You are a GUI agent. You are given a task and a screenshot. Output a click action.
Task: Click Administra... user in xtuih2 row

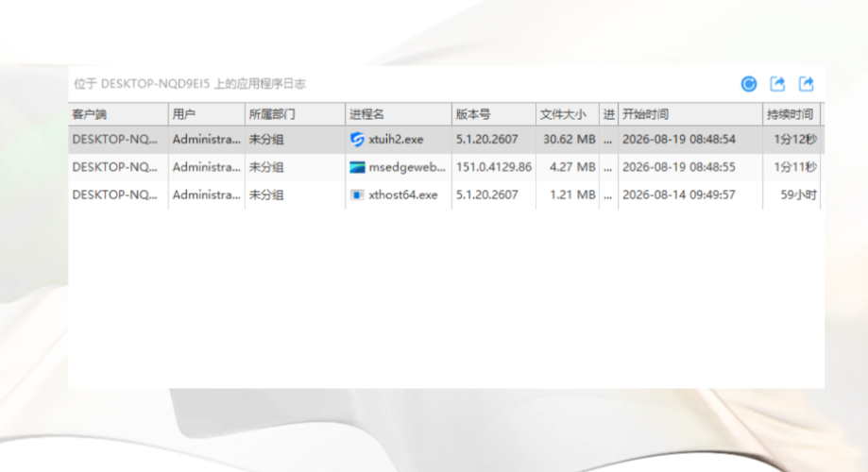coord(207,140)
